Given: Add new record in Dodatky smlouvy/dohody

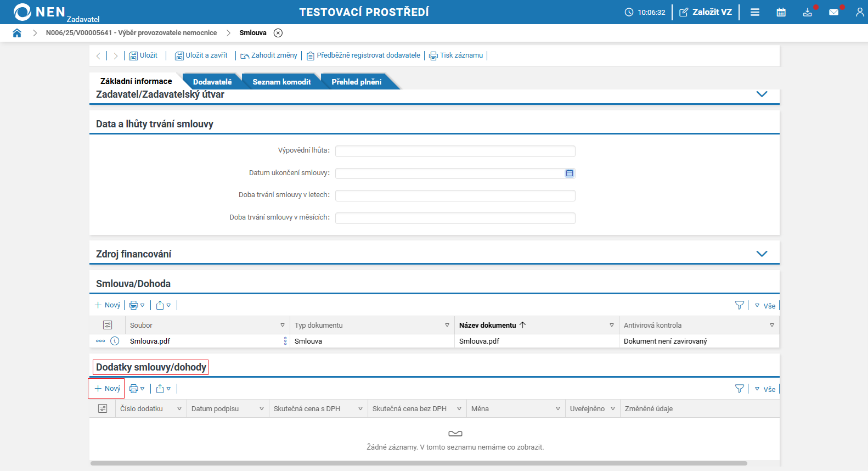Looking at the screenshot, I should tap(108, 389).
